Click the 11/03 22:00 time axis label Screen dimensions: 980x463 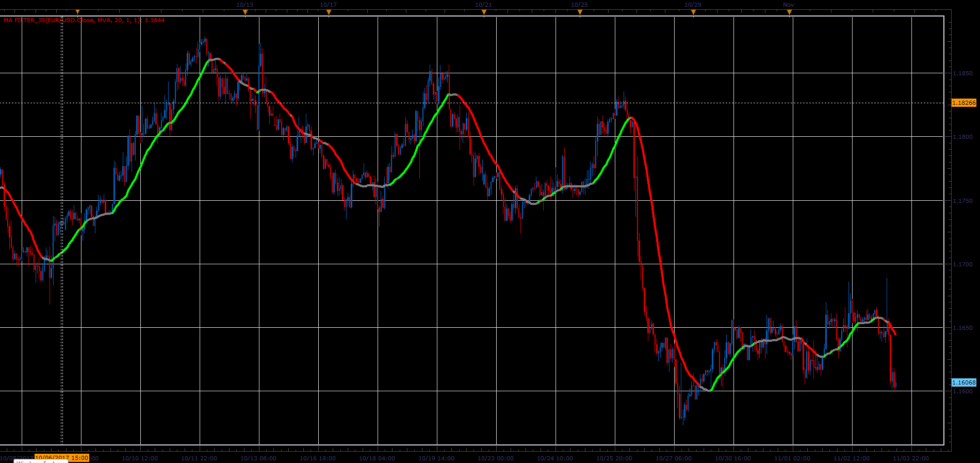[x=911, y=458]
